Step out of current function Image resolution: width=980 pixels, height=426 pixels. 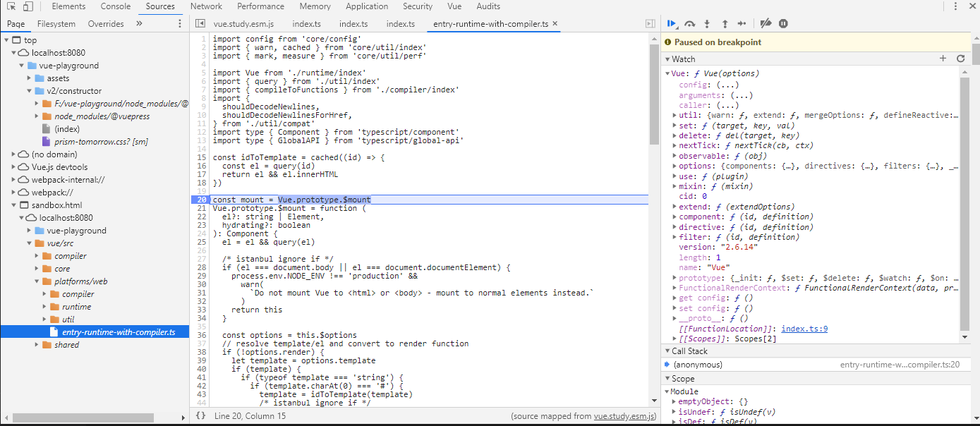coord(725,23)
